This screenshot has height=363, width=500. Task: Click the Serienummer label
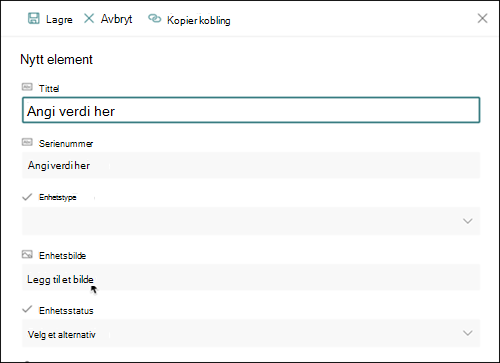66,144
